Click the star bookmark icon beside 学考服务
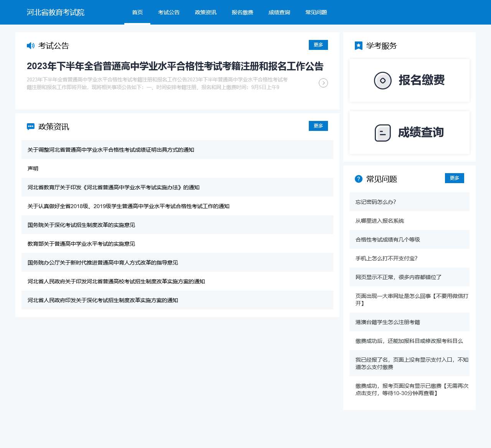Screen dimensions: 491x448 (359, 46)
